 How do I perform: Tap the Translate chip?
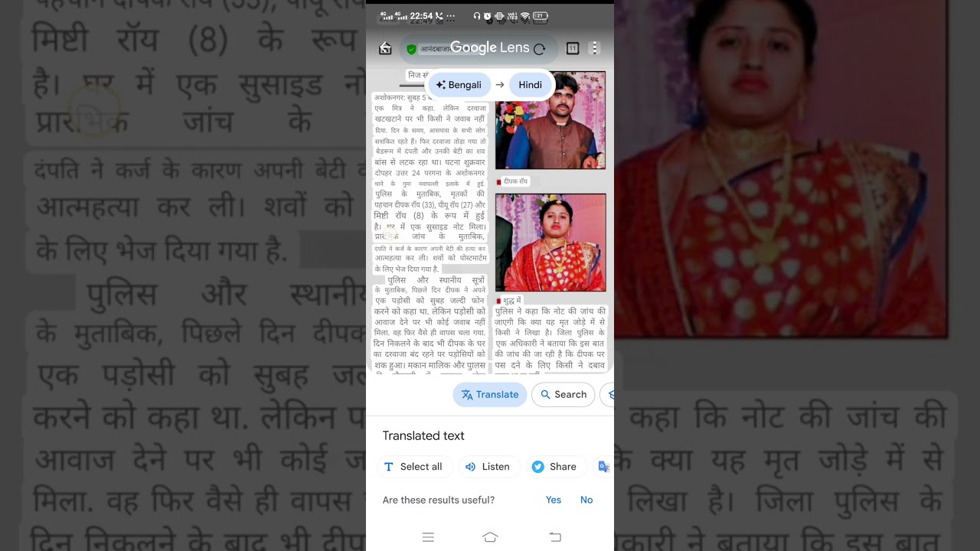[490, 395]
